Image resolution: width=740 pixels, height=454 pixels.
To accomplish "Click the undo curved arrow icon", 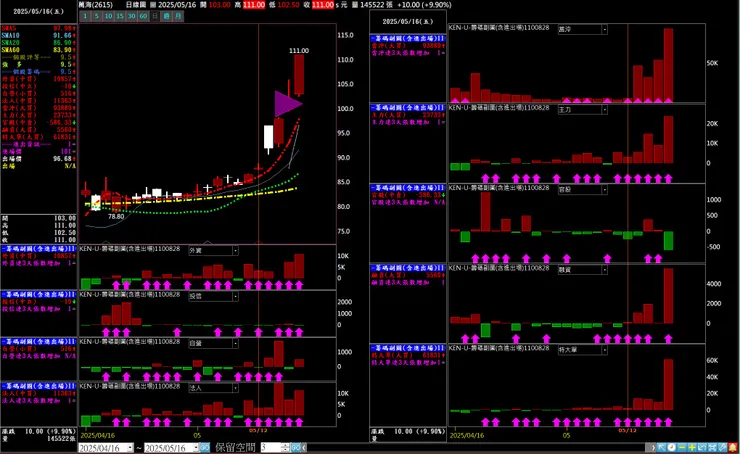I will point(702,447).
